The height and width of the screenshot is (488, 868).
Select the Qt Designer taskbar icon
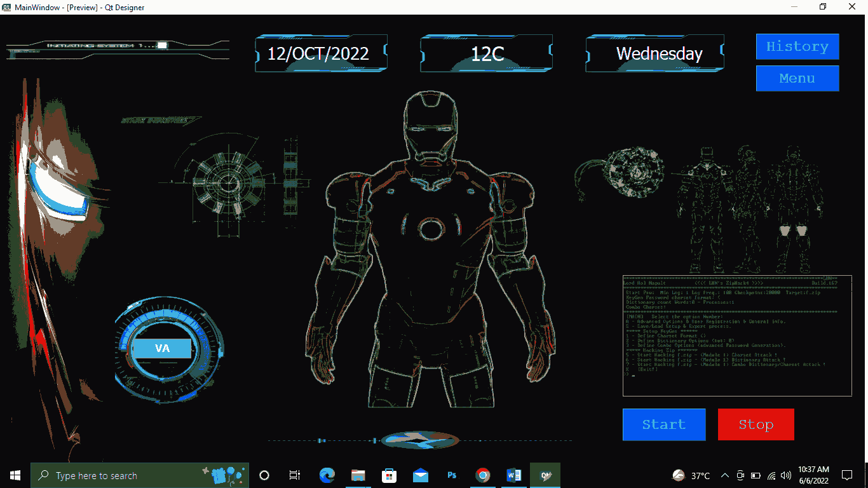pyautogui.click(x=545, y=475)
